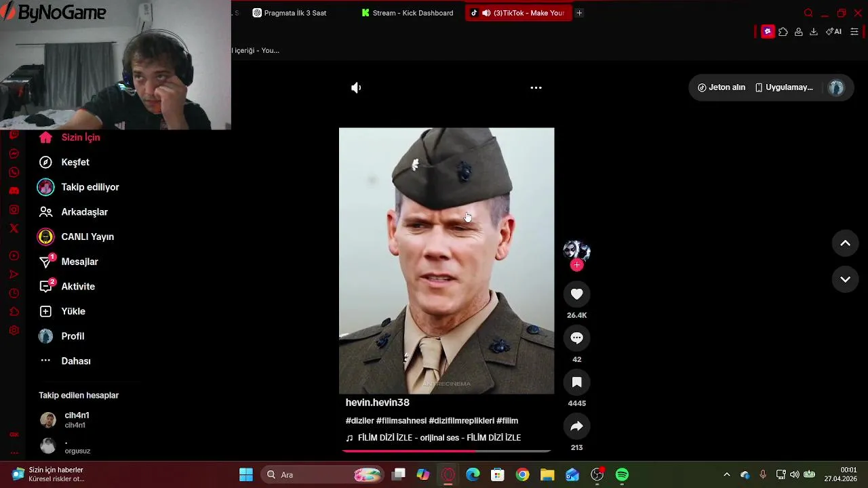The width and height of the screenshot is (868, 488).
Task: Go to the previous video with up chevron
Action: point(845,243)
